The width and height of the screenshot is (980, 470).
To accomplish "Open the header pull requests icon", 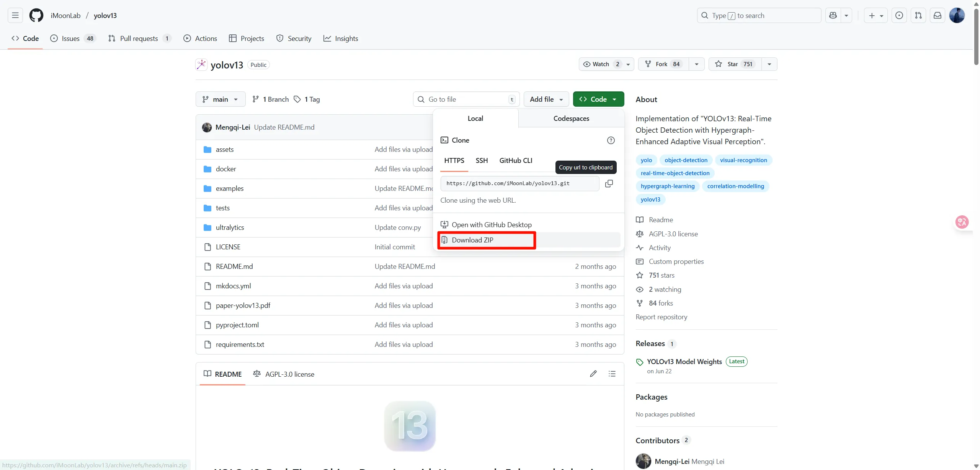I will 918,15.
